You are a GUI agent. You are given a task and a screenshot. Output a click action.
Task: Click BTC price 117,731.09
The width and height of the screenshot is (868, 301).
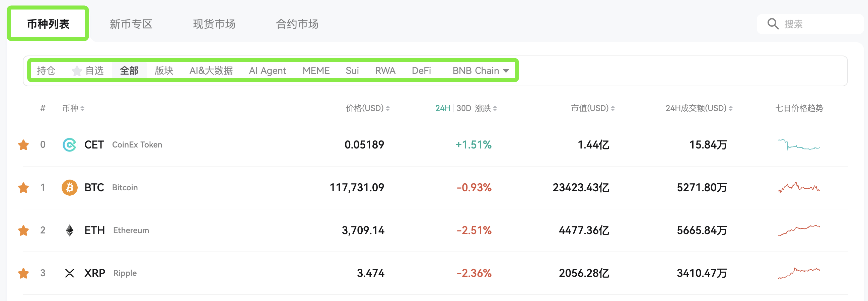click(x=357, y=188)
